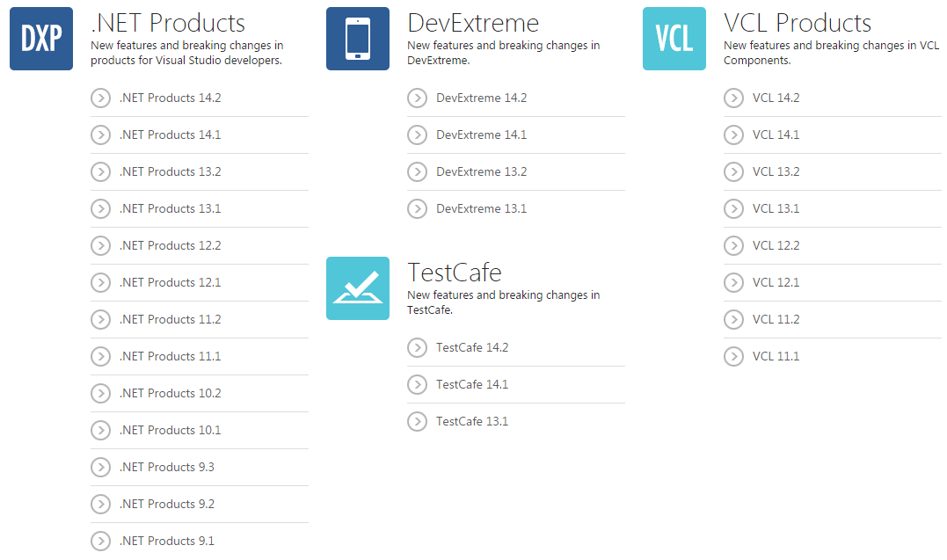Click arrow icon beside VCL 11.2
The width and height of the screenshot is (947, 560).
pos(733,319)
